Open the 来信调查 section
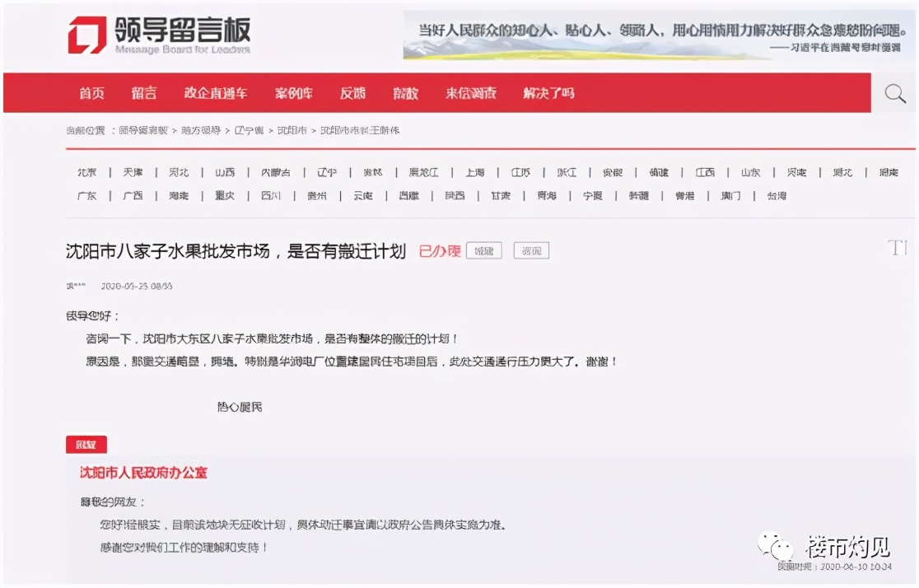 (x=469, y=93)
